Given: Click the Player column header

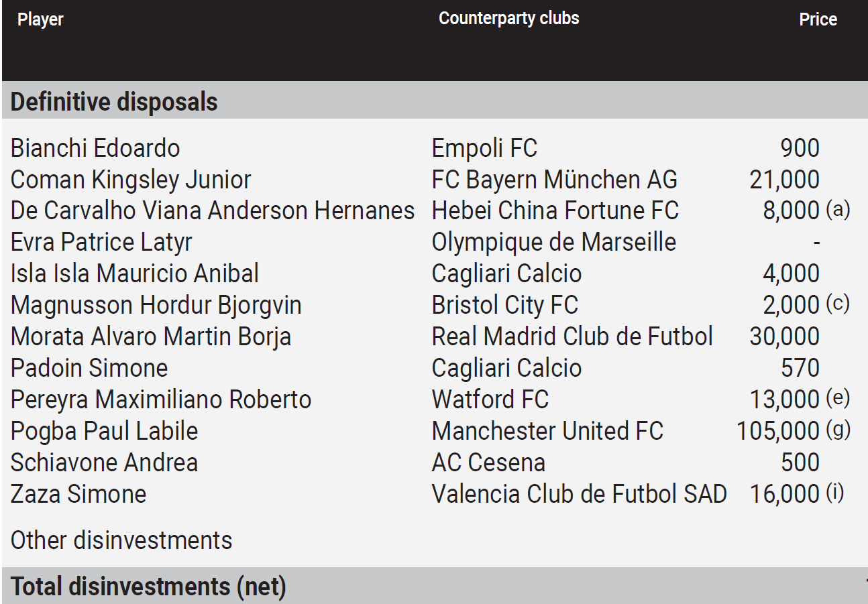Looking at the screenshot, I should click(40, 19).
